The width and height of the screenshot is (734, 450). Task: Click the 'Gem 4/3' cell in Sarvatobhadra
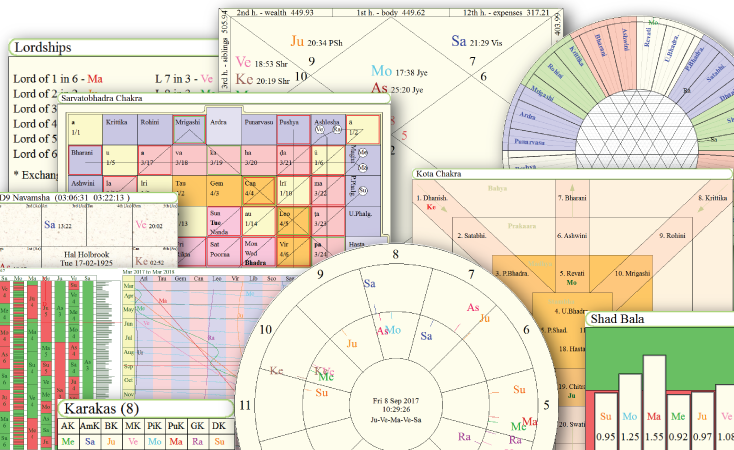(x=224, y=191)
